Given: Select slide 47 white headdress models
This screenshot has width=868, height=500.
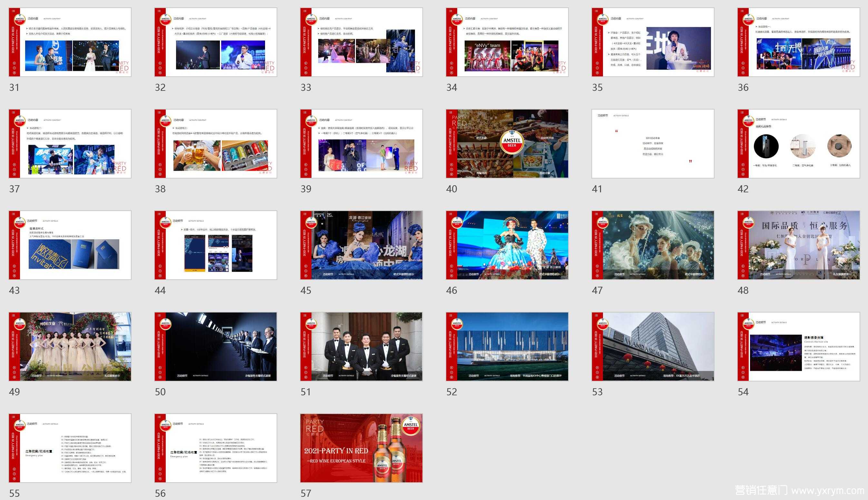Looking at the screenshot, I should click(653, 245).
